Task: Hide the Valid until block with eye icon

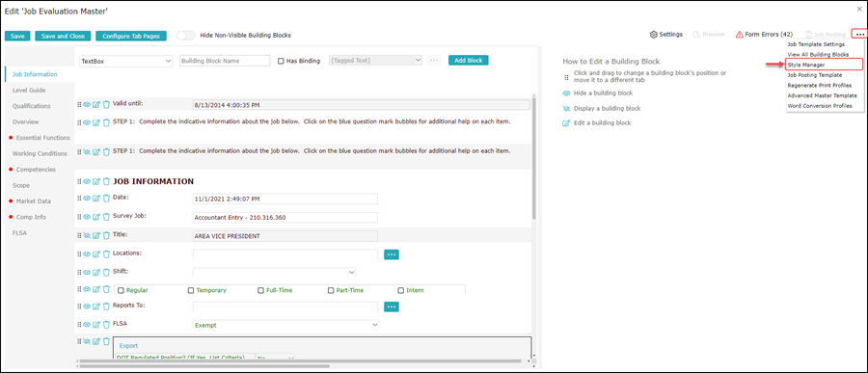Action: (x=87, y=104)
